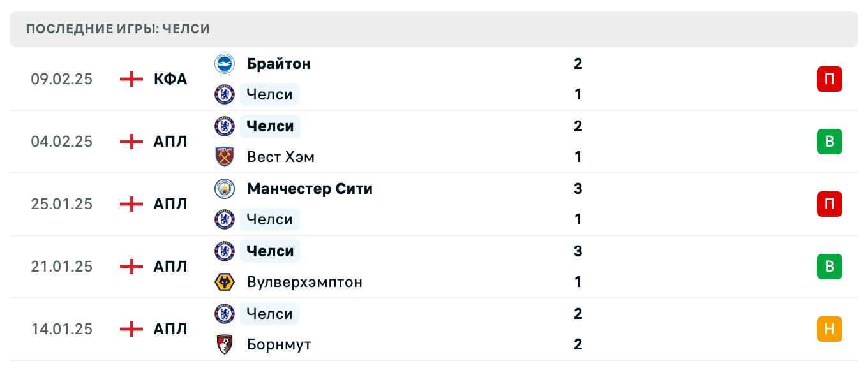Open the Челси team page link
Screen dimensions: 868x375
[x=269, y=94]
